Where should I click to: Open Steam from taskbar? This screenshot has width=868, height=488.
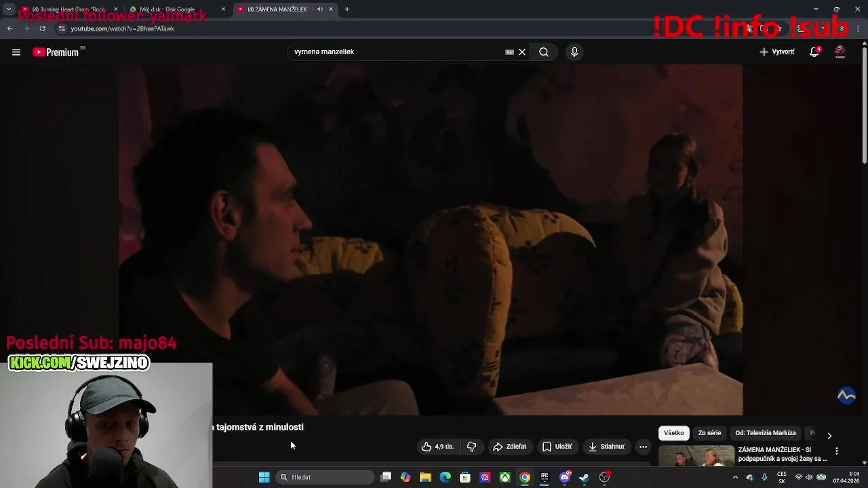click(x=585, y=477)
